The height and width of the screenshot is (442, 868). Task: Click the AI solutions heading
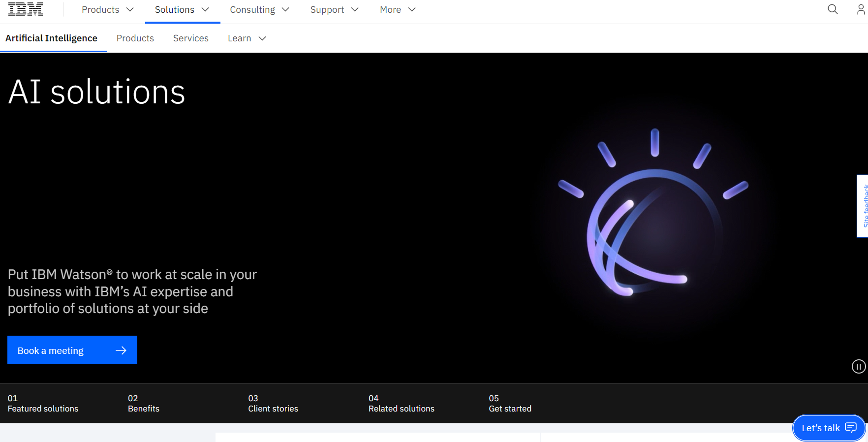97,92
